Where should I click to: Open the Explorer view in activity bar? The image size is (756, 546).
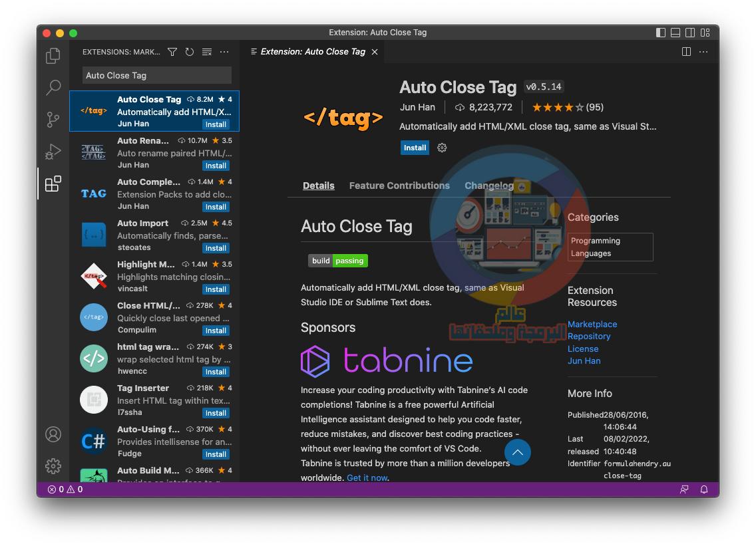(x=53, y=56)
